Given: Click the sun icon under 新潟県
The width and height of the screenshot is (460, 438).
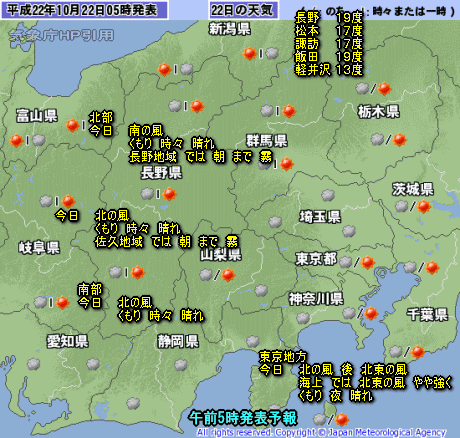Looking at the screenshot, I should [x=249, y=53].
